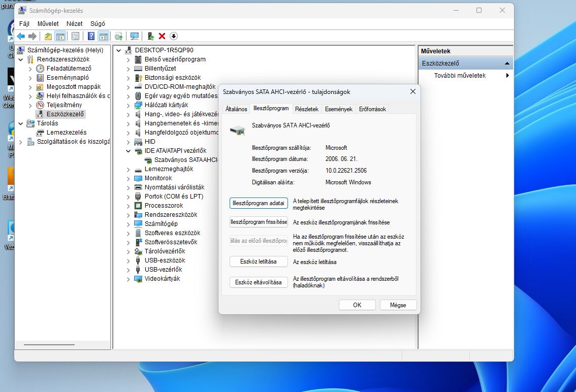Screen dimensions: 576x392
Task: Expand Szolgáltatások és kiszolgálói node
Action: (21, 142)
